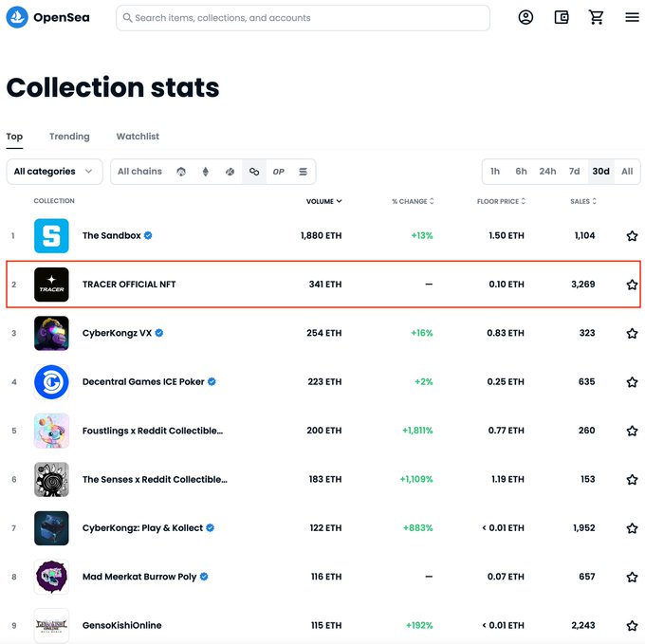Switch to the Watchlist tab

tap(138, 137)
